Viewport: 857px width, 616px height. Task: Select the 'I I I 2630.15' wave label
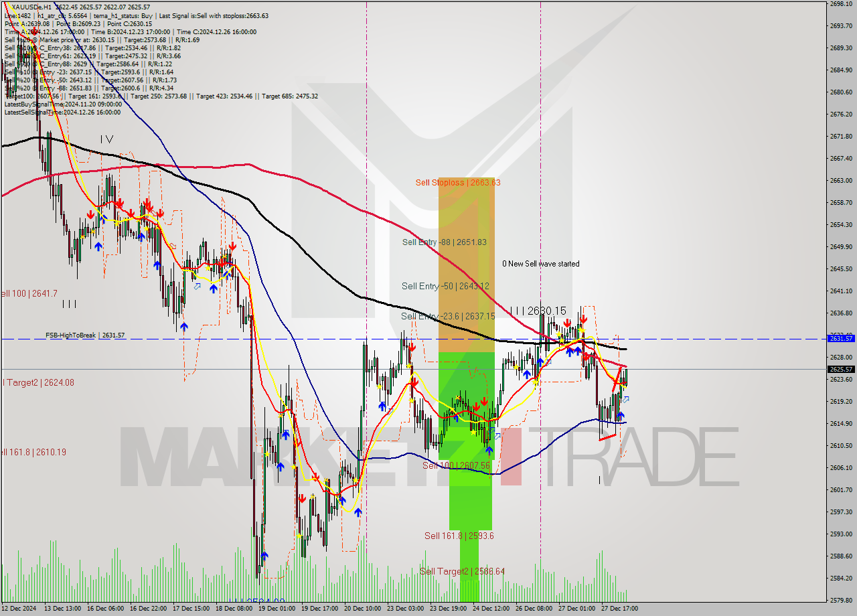pyautogui.click(x=538, y=311)
